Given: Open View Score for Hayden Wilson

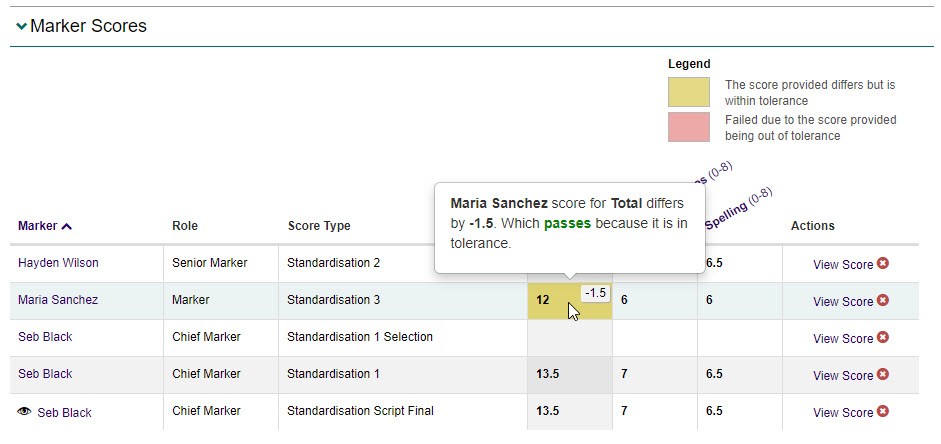Looking at the screenshot, I should (x=842, y=265).
